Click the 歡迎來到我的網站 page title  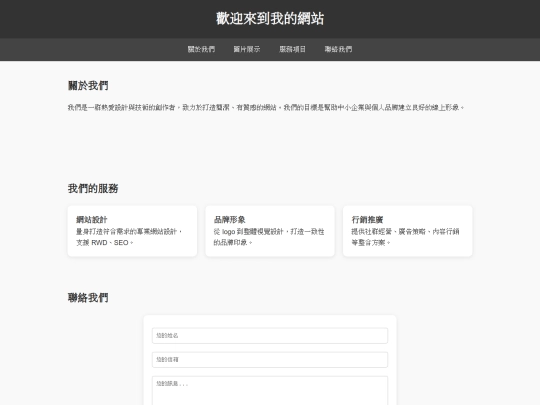click(x=270, y=19)
